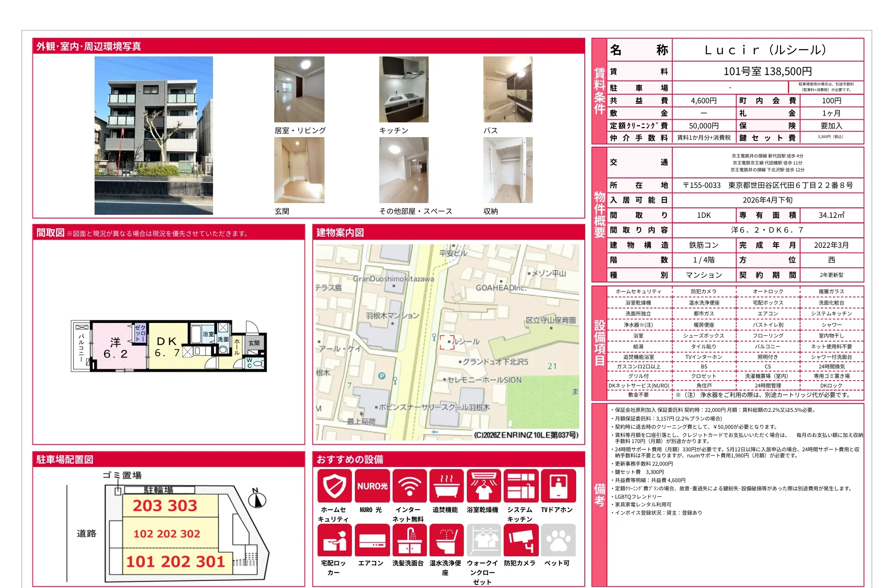Open the 居室・リビング photo
The height and width of the screenshot is (588, 892).
[x=299, y=89]
